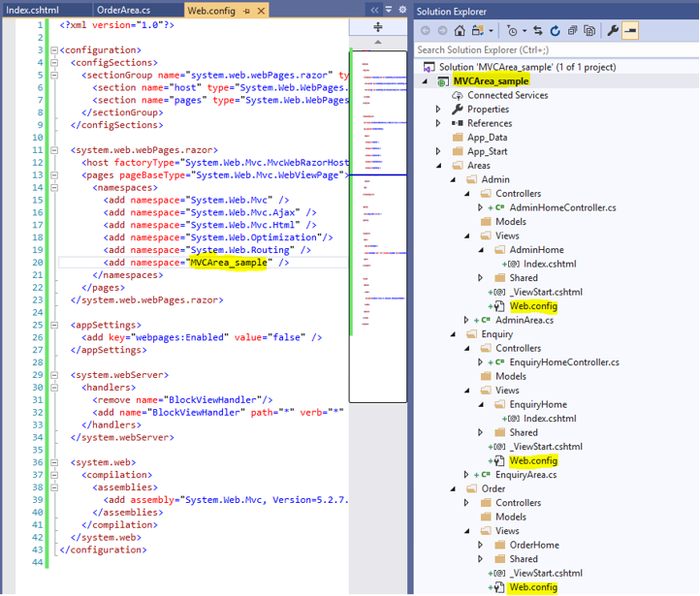Click Pending Changes Filter clock icon

point(512,30)
